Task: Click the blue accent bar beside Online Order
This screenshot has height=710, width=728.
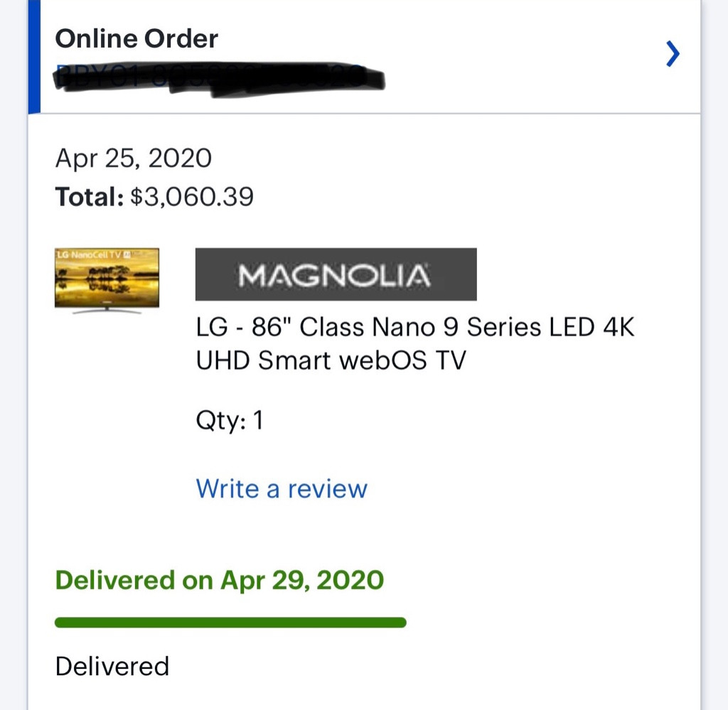Action: [x=34, y=57]
